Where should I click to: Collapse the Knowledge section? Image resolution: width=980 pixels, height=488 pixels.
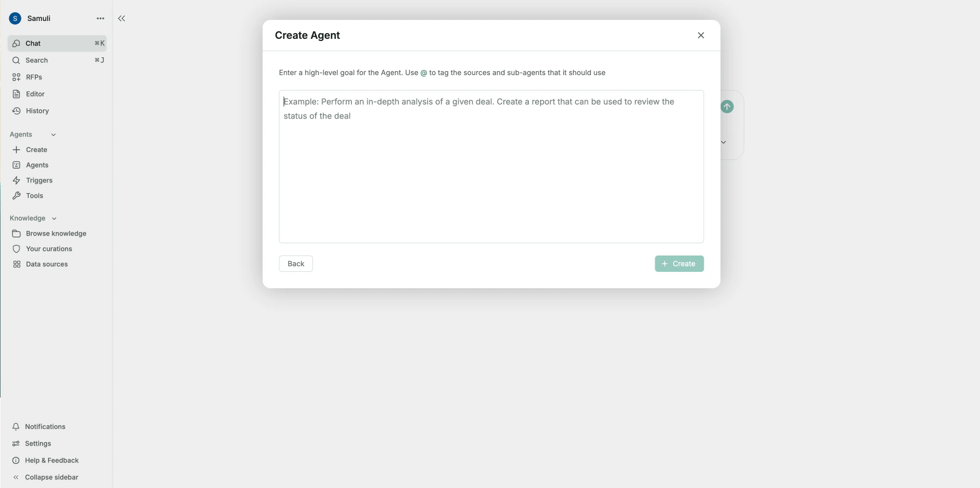tap(54, 218)
